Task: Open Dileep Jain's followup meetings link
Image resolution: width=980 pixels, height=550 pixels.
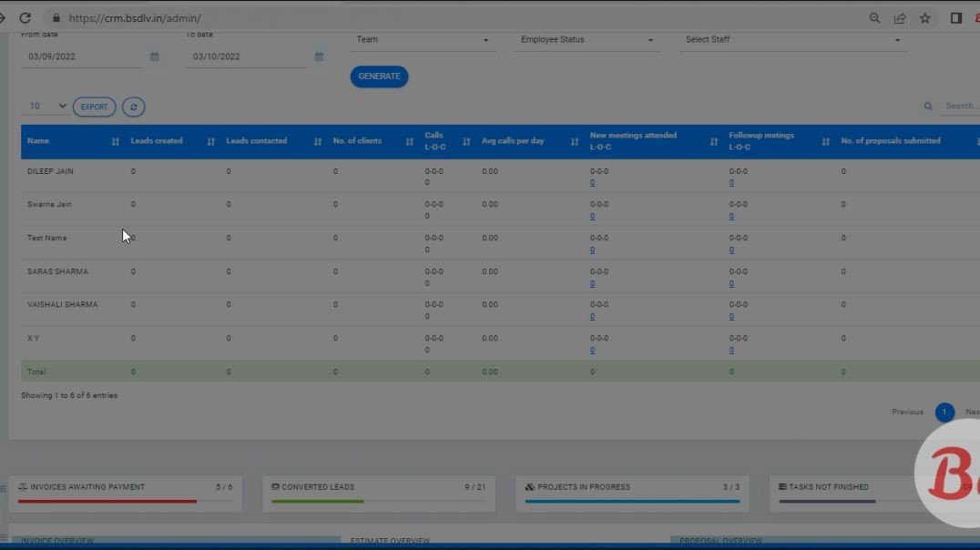Action: click(x=730, y=182)
